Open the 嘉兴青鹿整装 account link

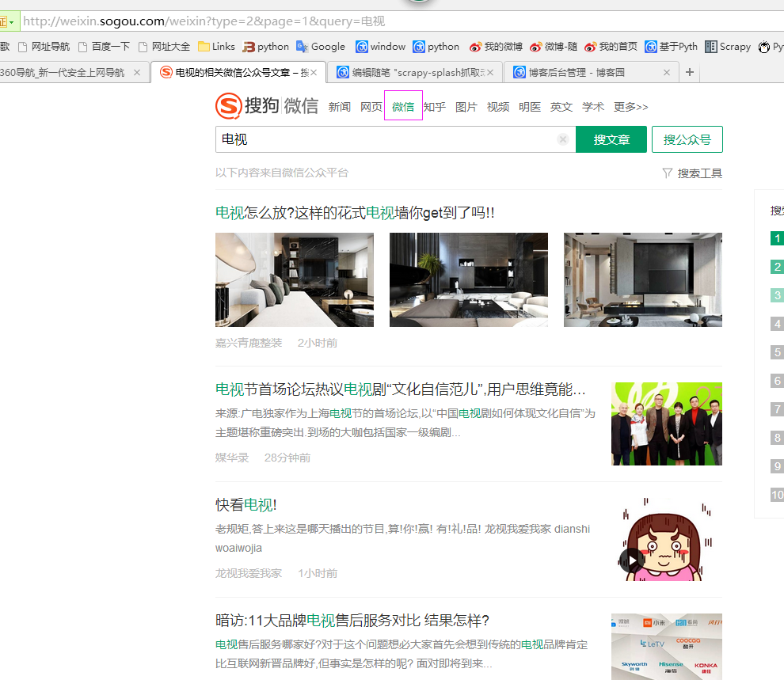coord(249,344)
